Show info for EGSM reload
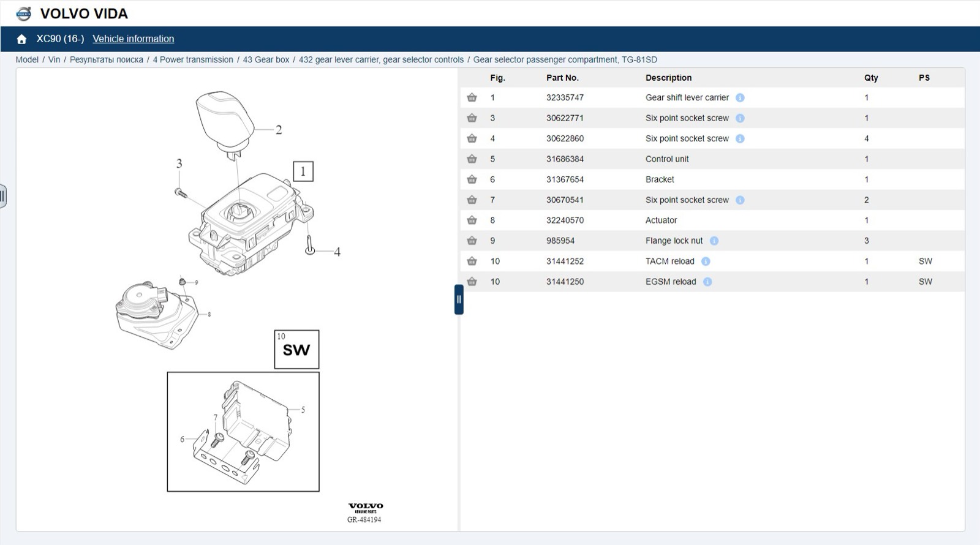Viewport: 980px width, 545px height. (x=707, y=282)
